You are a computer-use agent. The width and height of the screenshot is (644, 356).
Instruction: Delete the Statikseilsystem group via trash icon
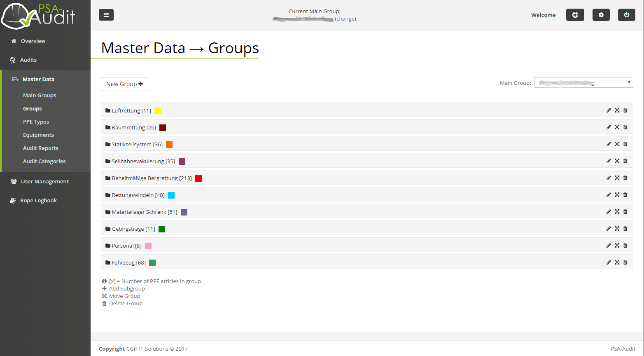click(x=625, y=144)
